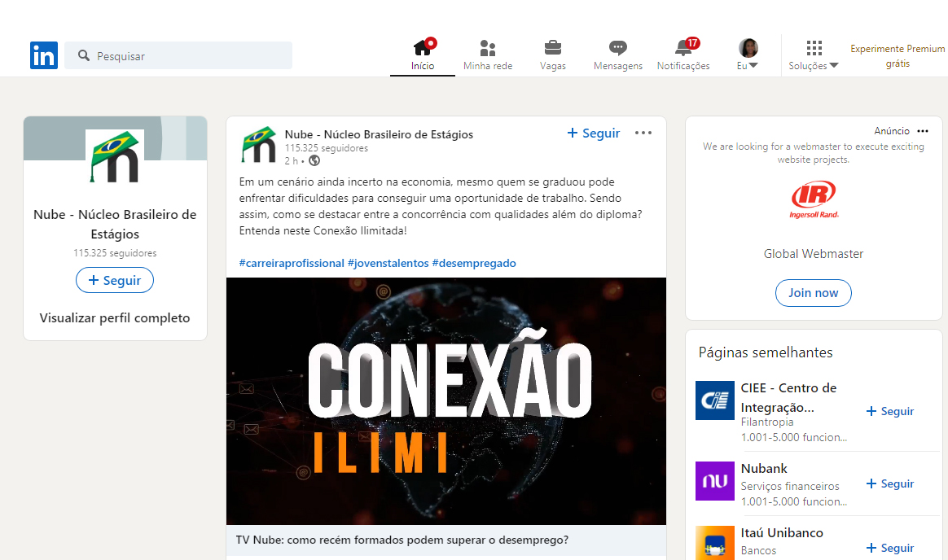Screen dimensions: 948x560
Task: Click the Anúncio label
Action: click(x=892, y=131)
